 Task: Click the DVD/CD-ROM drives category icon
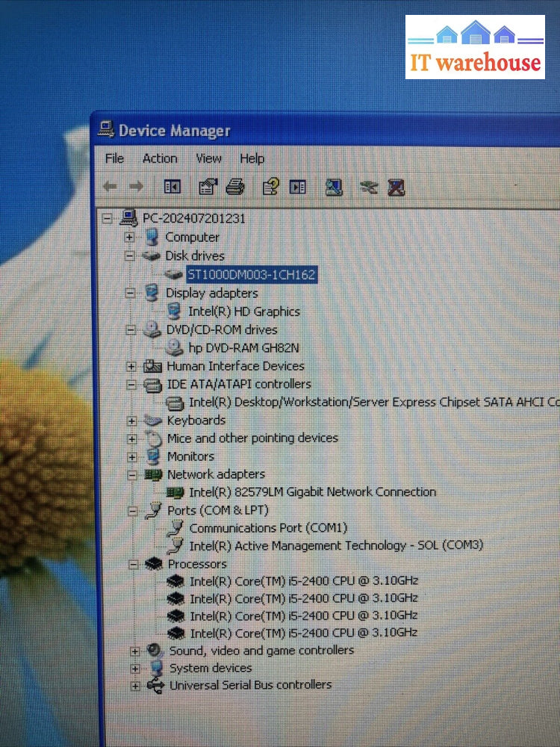(152, 329)
